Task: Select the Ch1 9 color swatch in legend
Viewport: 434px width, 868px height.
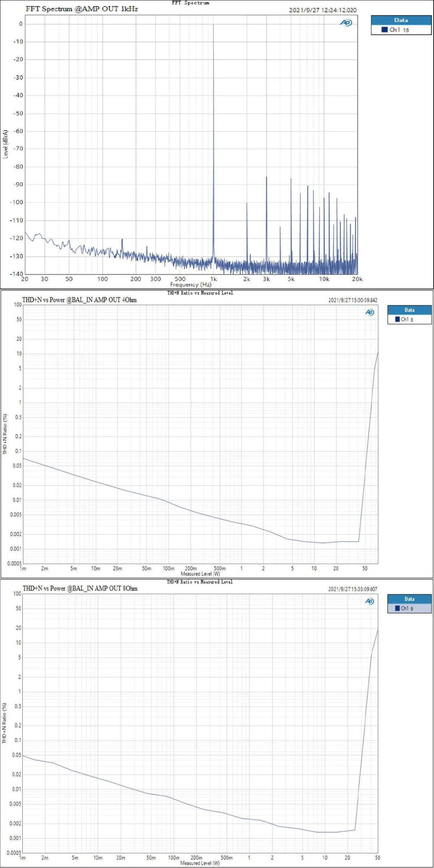Action: point(397,608)
